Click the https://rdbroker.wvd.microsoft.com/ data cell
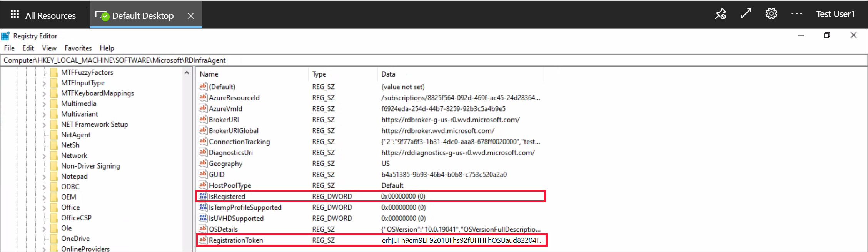The height and width of the screenshot is (252, 868). pos(438,130)
